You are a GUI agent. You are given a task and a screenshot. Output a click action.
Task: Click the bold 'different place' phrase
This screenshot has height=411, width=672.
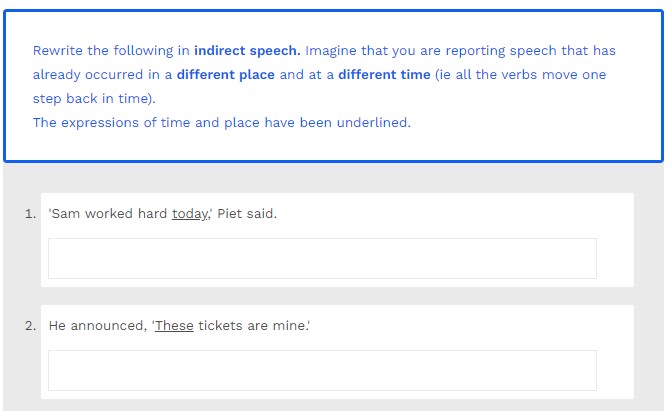[225, 75]
